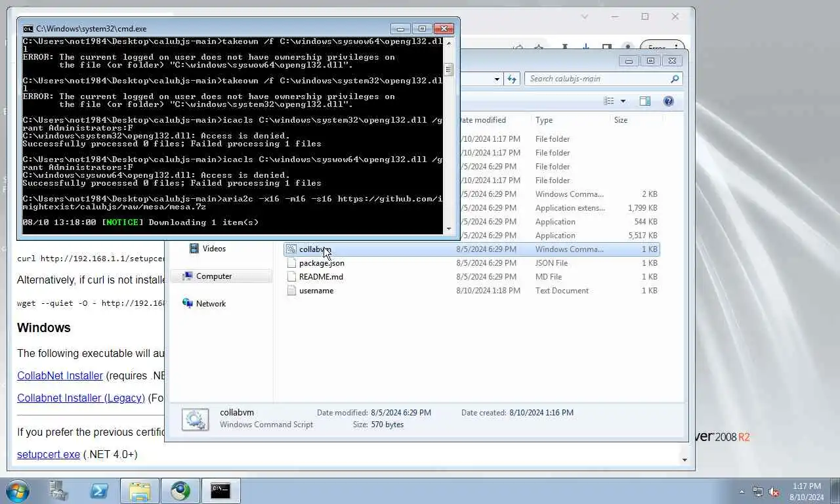Open the view options dropdown arrow
The image size is (840, 504).
tap(623, 101)
